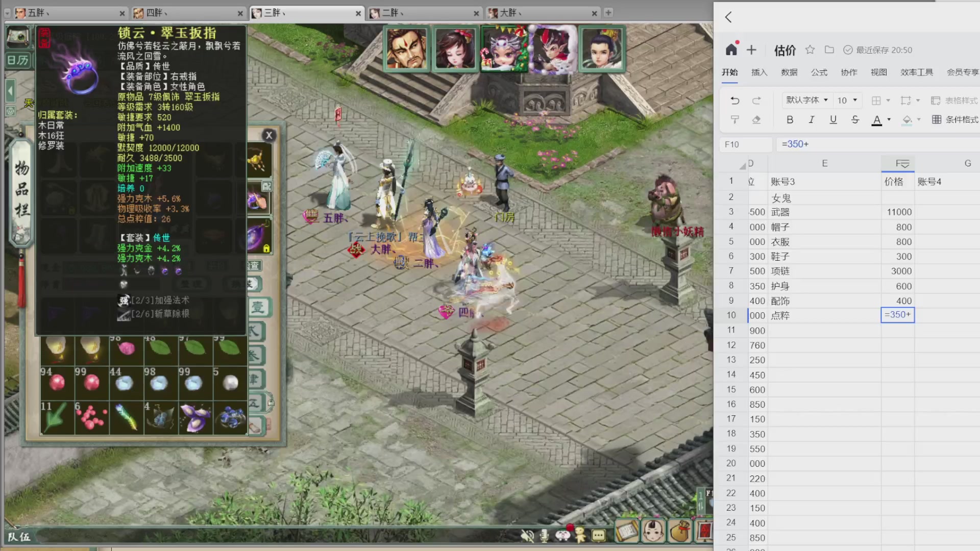The width and height of the screenshot is (980, 551).
Task: Open the money bag inventory icon
Action: coord(680,532)
